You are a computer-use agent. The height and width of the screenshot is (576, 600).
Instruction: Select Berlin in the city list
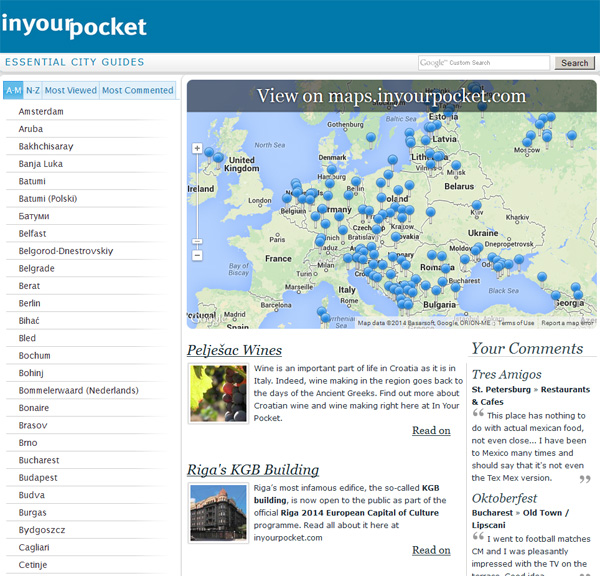click(x=29, y=303)
